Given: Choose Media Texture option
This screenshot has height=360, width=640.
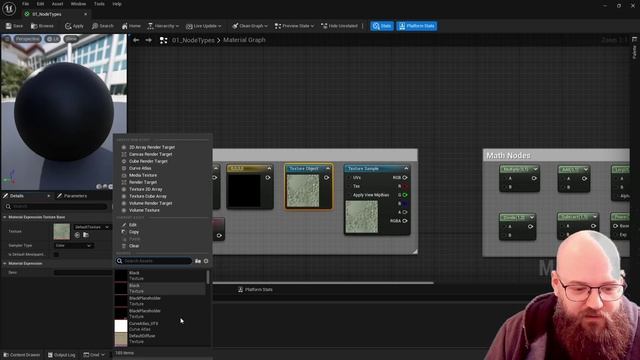Looking at the screenshot, I should pos(143,175).
